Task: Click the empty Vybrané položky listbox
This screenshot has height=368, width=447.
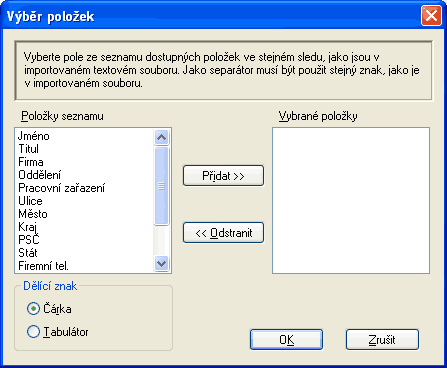Action: point(351,200)
